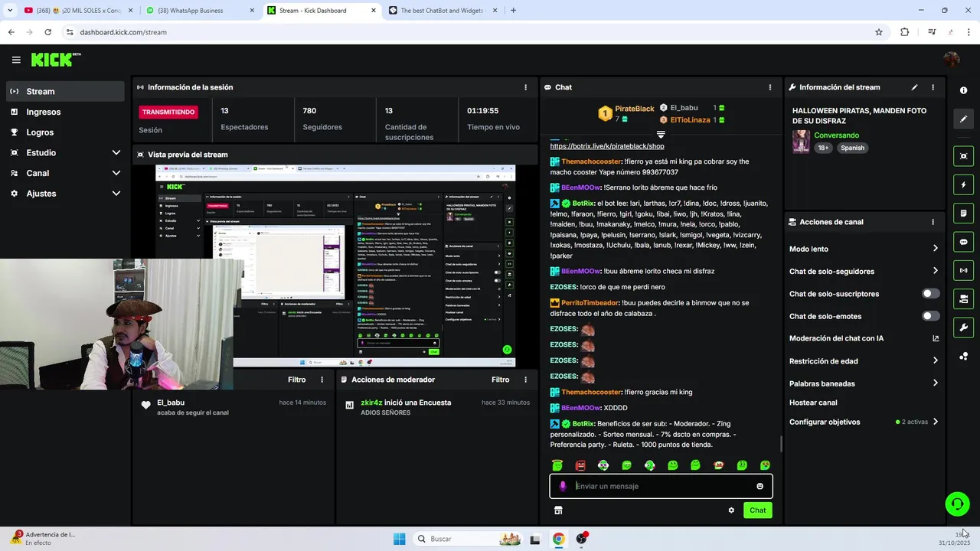Click Hostear canal
This screenshot has height=551, width=980.
[813, 403]
